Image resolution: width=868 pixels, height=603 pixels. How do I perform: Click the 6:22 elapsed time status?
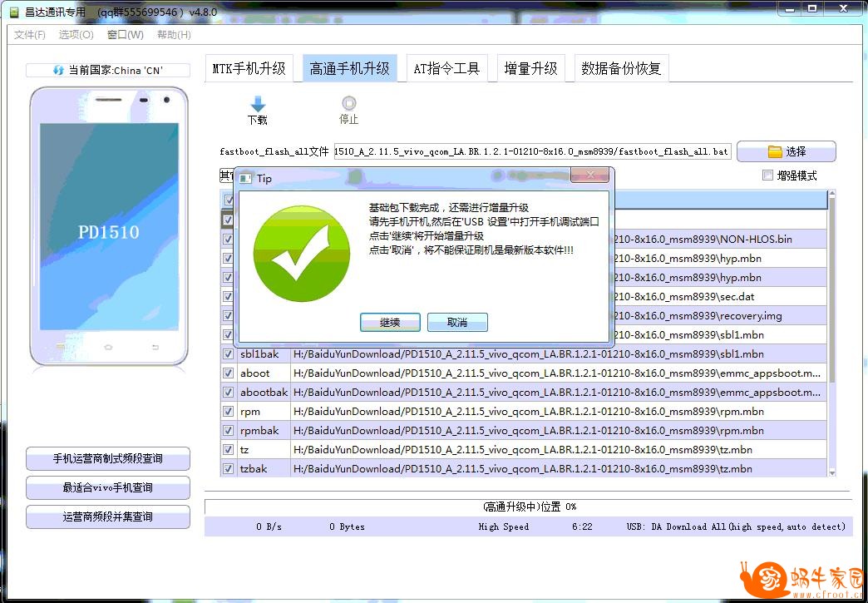pyautogui.click(x=582, y=526)
